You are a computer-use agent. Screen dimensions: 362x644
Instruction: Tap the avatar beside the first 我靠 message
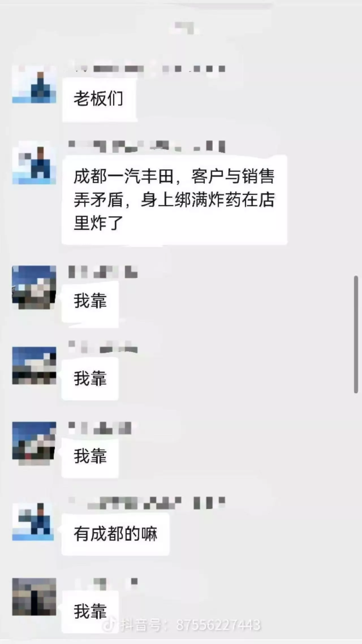click(x=34, y=288)
